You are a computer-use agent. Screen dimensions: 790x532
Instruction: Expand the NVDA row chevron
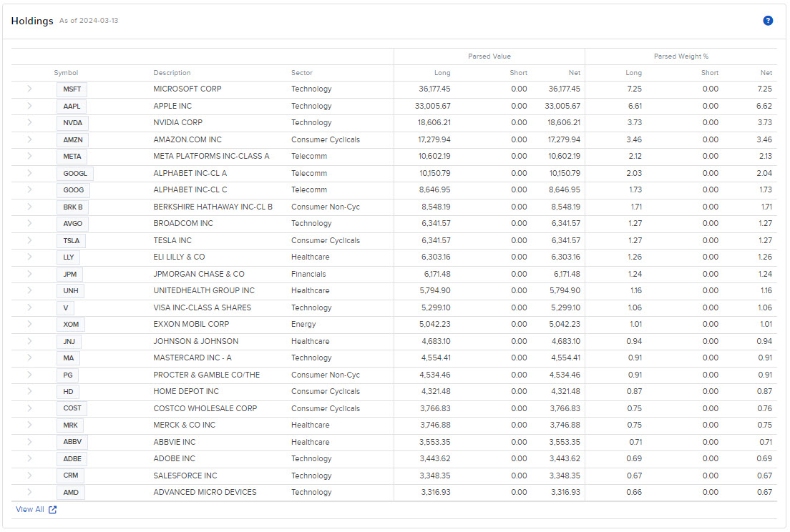coord(29,123)
